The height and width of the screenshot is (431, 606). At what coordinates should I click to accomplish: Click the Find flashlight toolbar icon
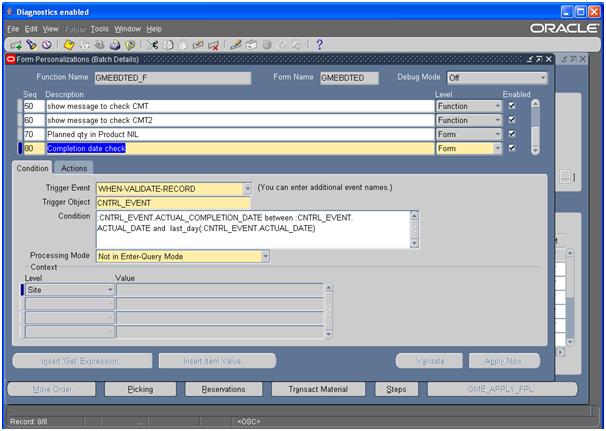(32, 45)
